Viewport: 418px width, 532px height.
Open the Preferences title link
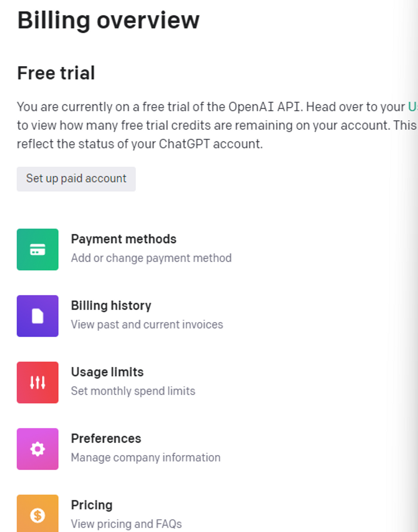[x=106, y=439]
